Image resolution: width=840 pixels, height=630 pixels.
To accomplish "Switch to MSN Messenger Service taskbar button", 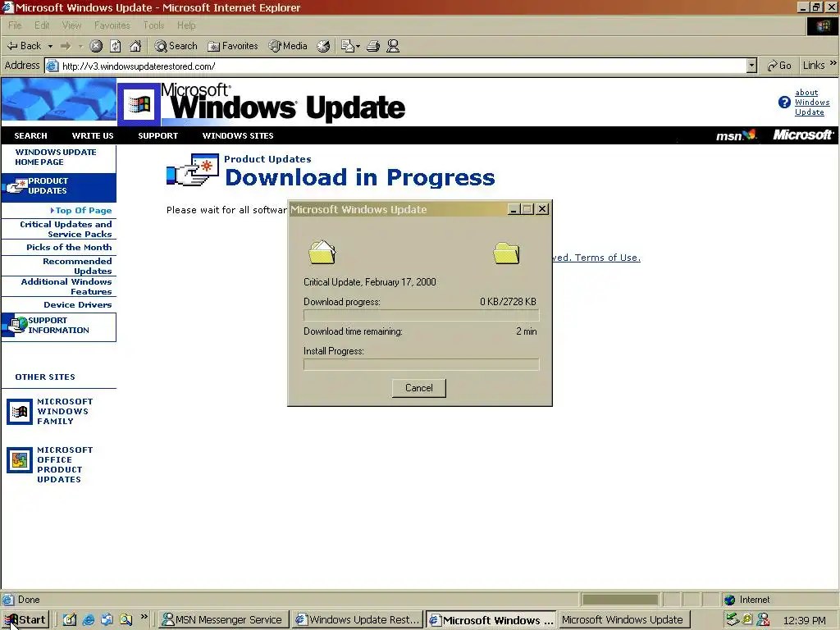I will 224,620.
